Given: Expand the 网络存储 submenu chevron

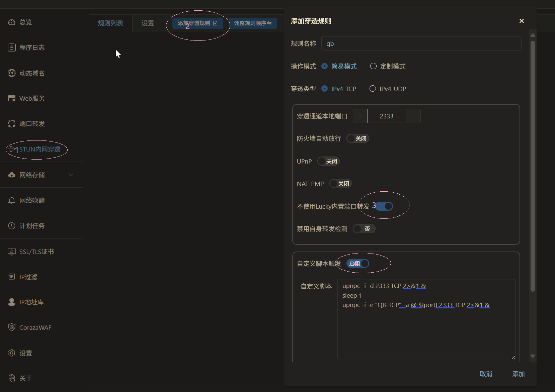Looking at the screenshot, I should coord(71,175).
